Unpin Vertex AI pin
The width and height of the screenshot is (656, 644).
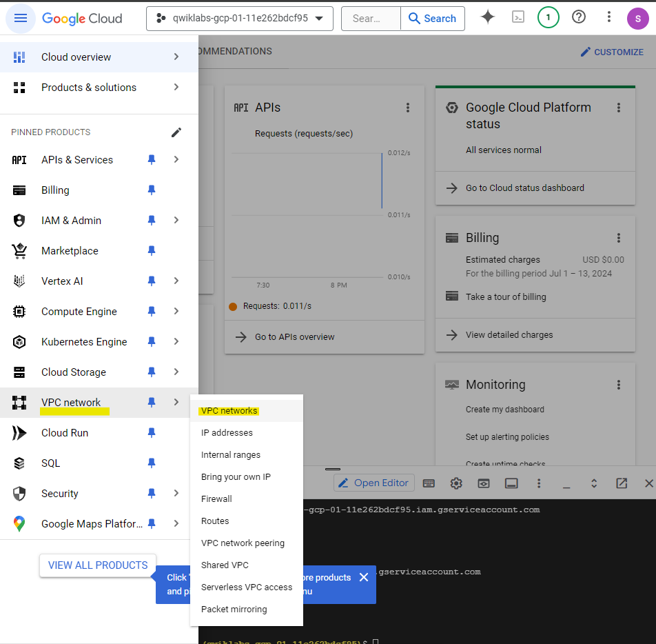pos(152,281)
